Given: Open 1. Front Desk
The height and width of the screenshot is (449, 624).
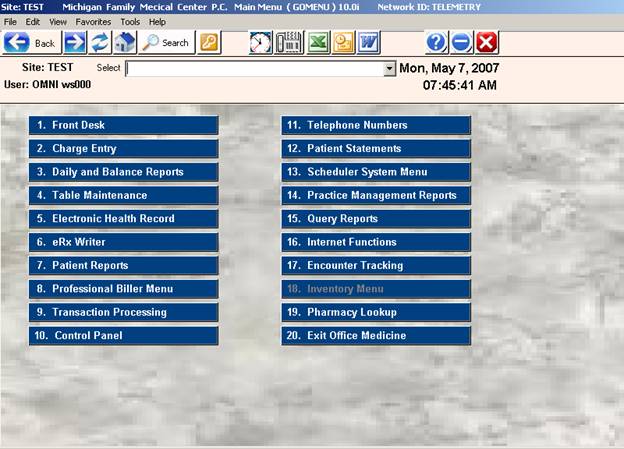Looking at the screenshot, I should point(123,125).
